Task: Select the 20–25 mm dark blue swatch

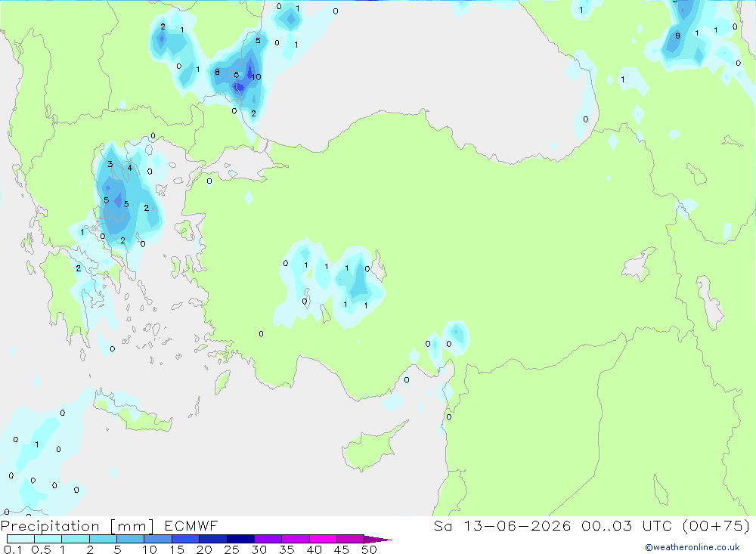Action: [x=212, y=539]
